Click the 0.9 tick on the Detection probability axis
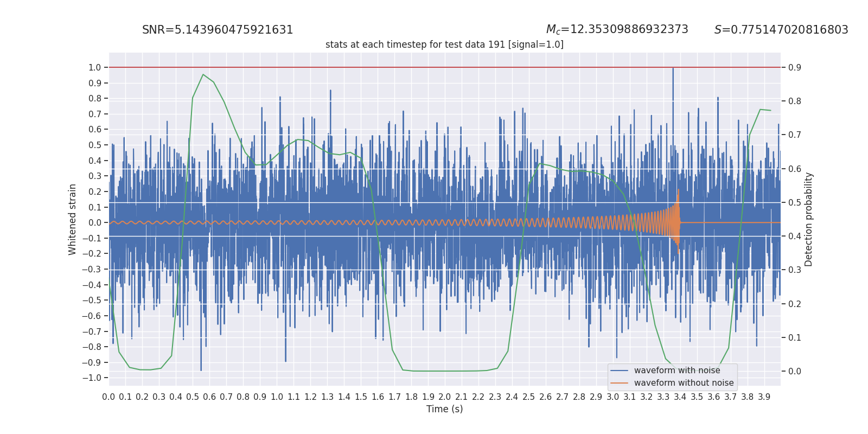Image resolution: width=868 pixels, height=434 pixels. (x=795, y=67)
